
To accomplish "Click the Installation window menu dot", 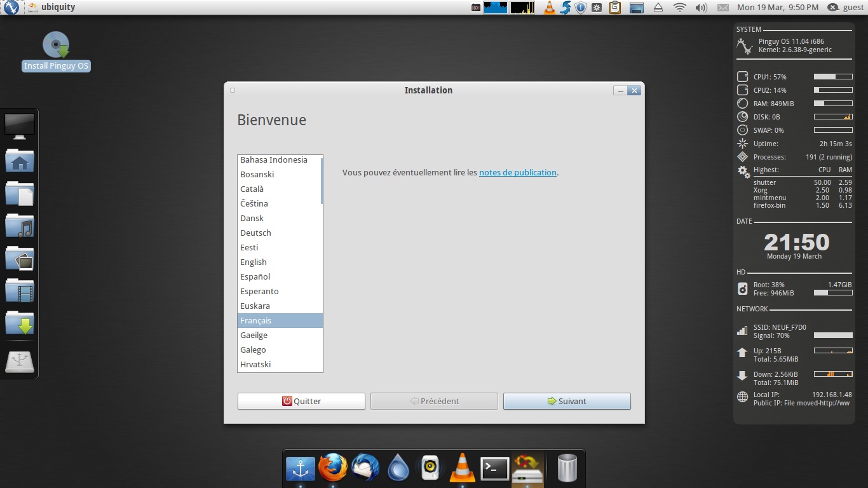I will [x=233, y=90].
